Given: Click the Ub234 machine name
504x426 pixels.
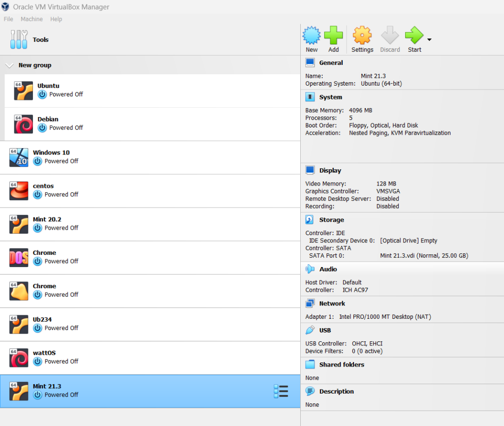Looking at the screenshot, I should pos(42,320).
